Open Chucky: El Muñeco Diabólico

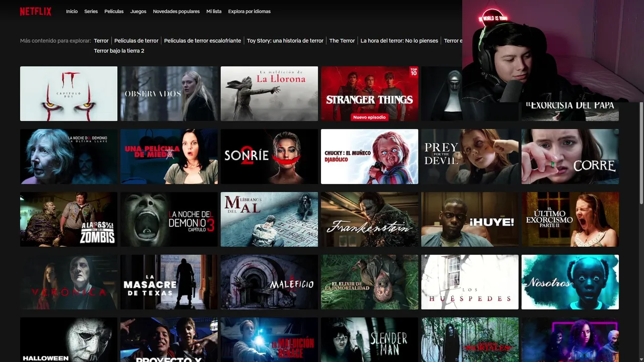[370, 156]
